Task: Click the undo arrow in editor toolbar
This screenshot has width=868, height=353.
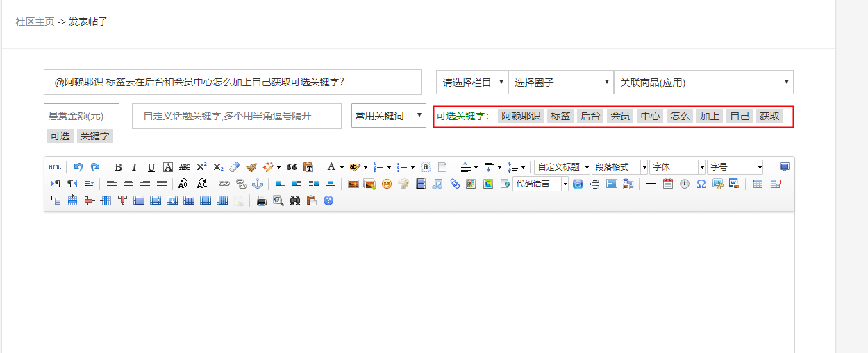Action: (78, 167)
